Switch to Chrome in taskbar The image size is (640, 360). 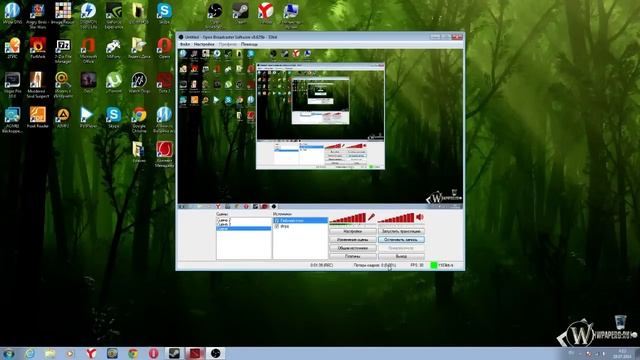[x=133, y=353]
